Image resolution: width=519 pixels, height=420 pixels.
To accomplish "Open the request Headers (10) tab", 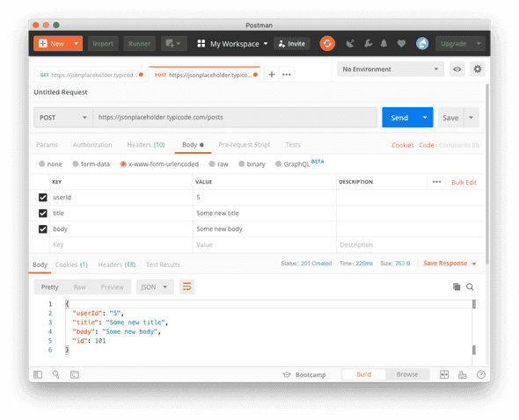I will point(146,145).
